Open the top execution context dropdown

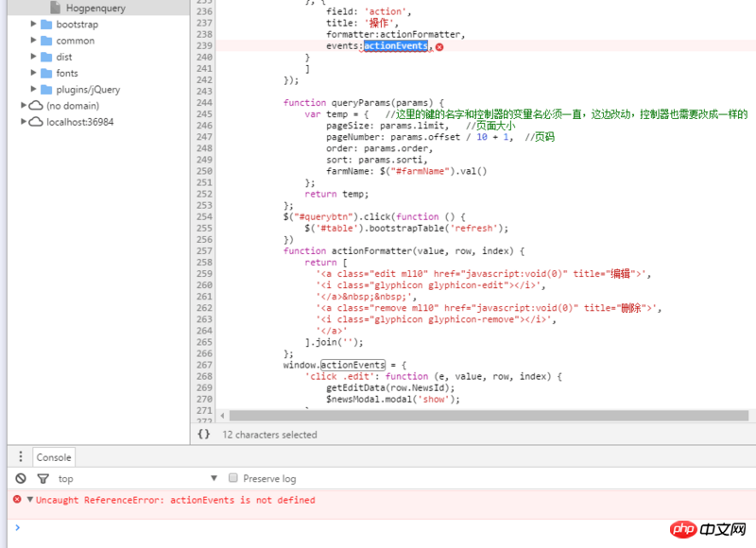tap(214, 479)
